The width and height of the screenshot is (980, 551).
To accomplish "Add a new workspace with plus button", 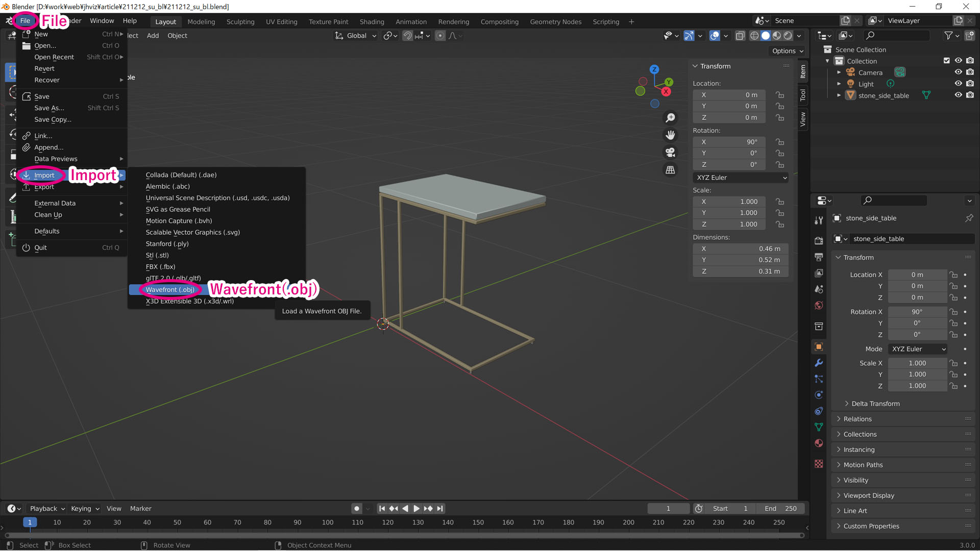I will [631, 21].
